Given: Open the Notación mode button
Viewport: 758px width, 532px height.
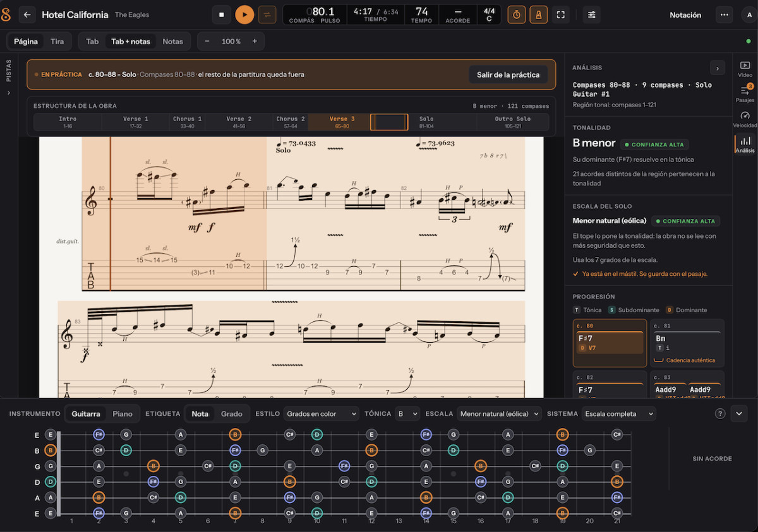Looking at the screenshot, I should (x=685, y=15).
